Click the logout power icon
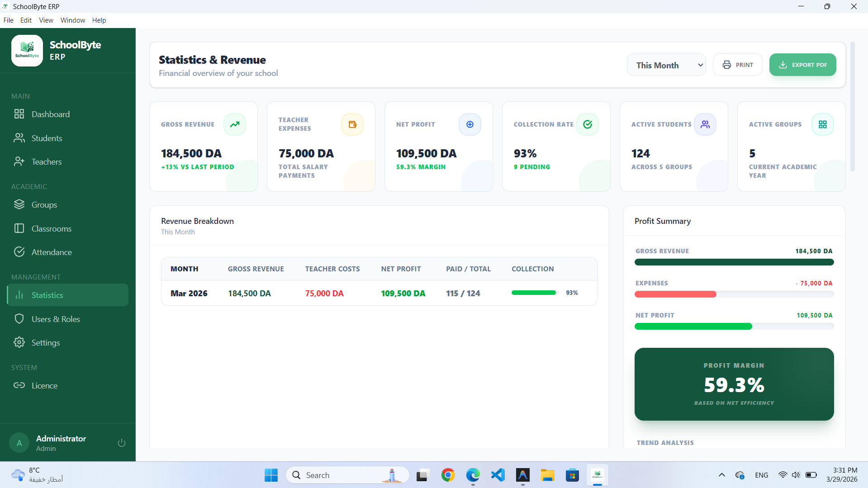Image resolution: width=868 pixels, height=488 pixels. 121,443
